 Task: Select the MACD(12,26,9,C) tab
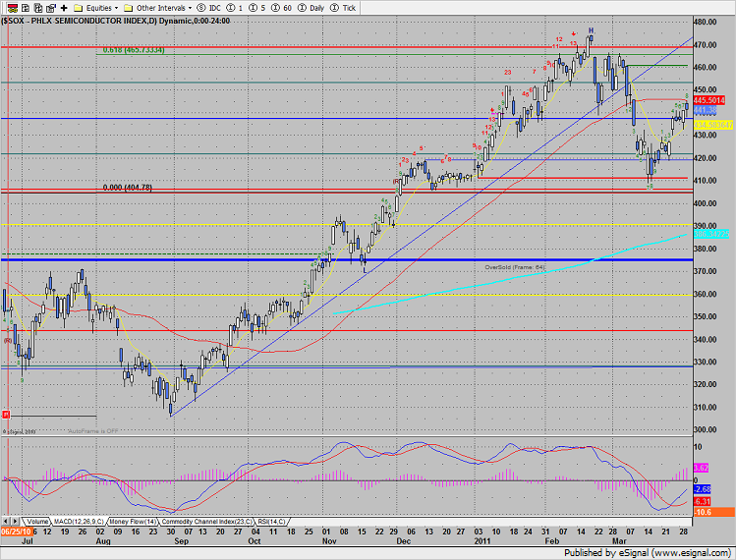click(x=79, y=522)
